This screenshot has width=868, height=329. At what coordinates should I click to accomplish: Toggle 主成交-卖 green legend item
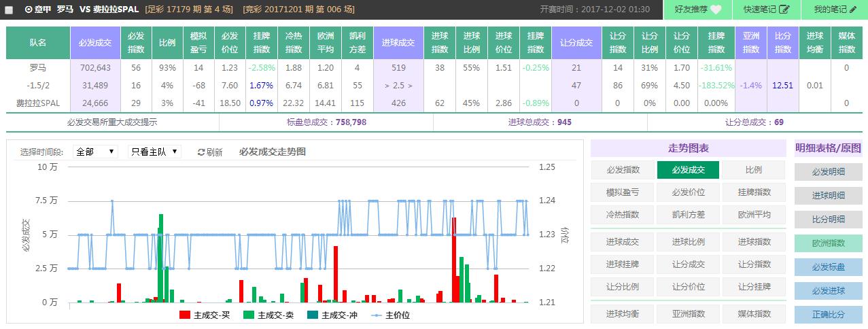(x=268, y=315)
